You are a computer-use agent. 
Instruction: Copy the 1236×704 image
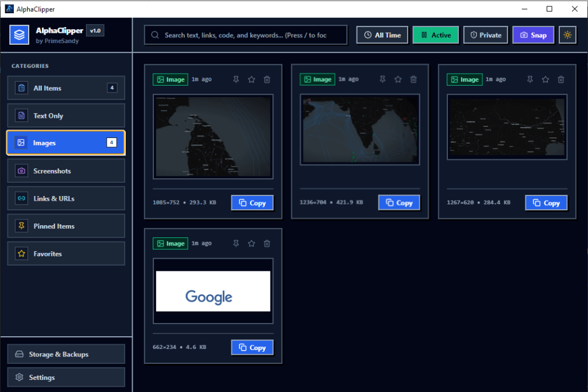point(399,203)
